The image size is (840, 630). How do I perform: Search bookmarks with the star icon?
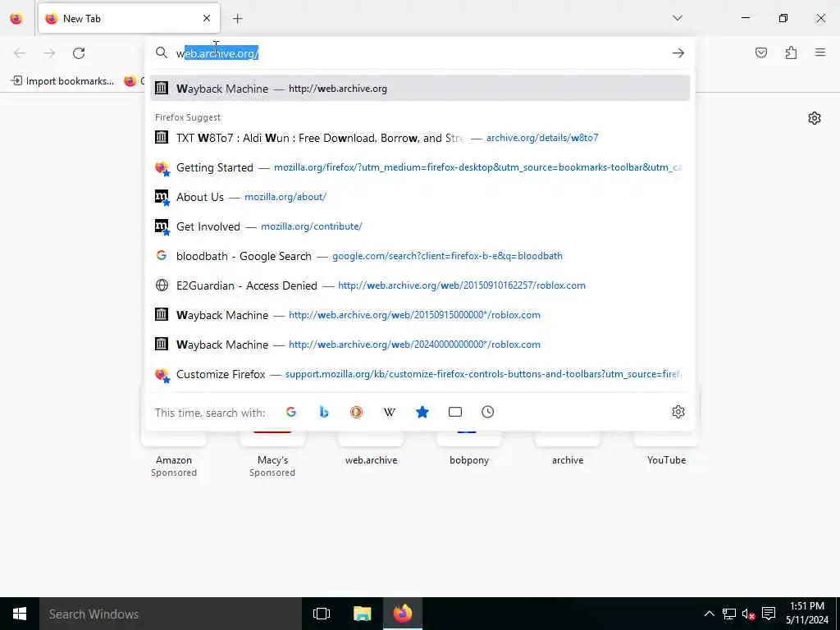click(422, 412)
